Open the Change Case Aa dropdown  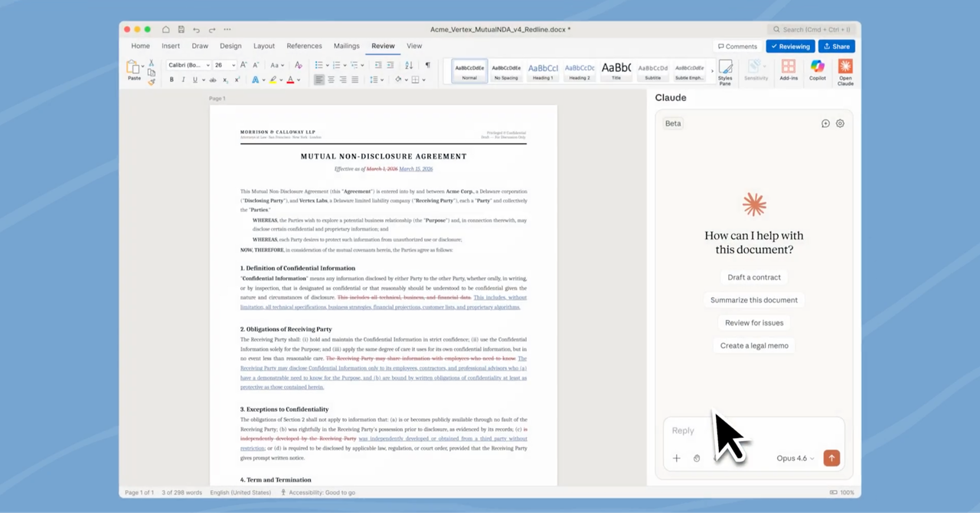[x=277, y=65]
